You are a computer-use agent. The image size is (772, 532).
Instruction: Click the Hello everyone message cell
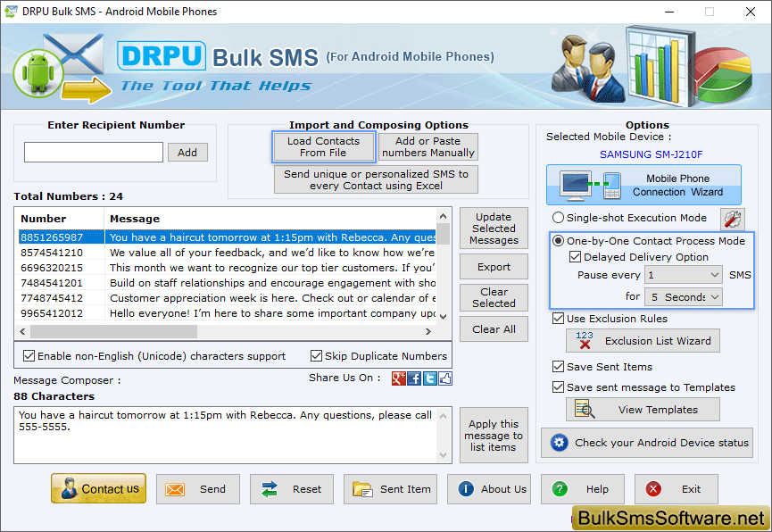tap(270, 314)
